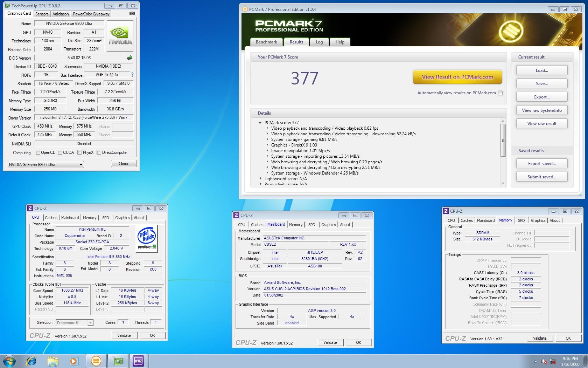
Task: Expand the Video playback 0.82 fps item
Action: click(267, 128)
